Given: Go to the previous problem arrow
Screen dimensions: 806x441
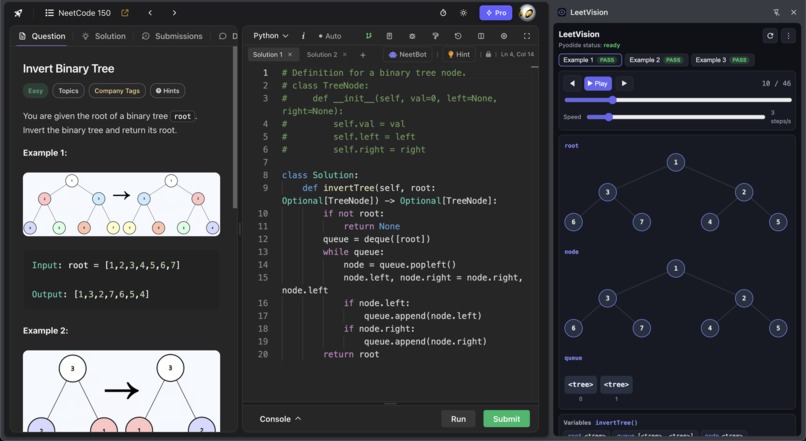Looking at the screenshot, I should (150, 13).
